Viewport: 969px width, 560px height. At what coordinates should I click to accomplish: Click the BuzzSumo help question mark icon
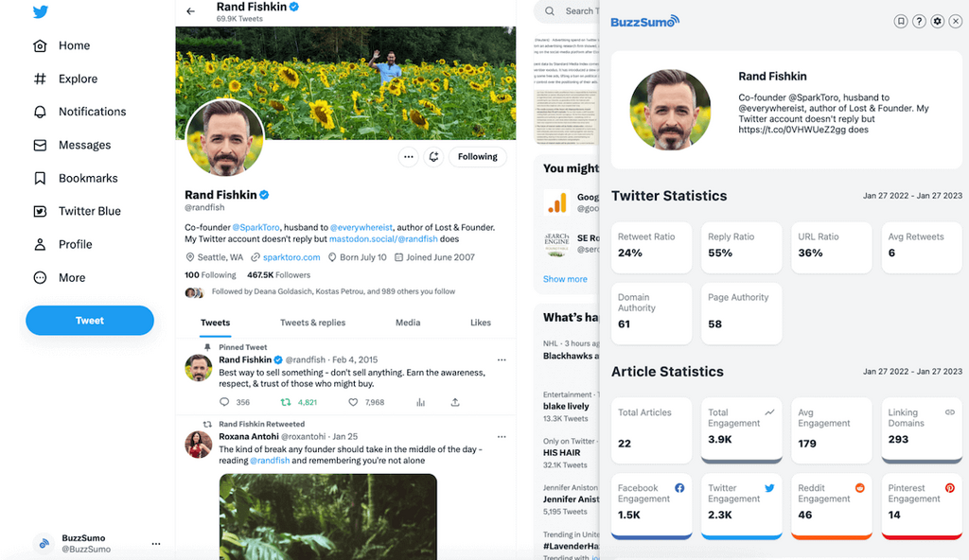(x=919, y=22)
